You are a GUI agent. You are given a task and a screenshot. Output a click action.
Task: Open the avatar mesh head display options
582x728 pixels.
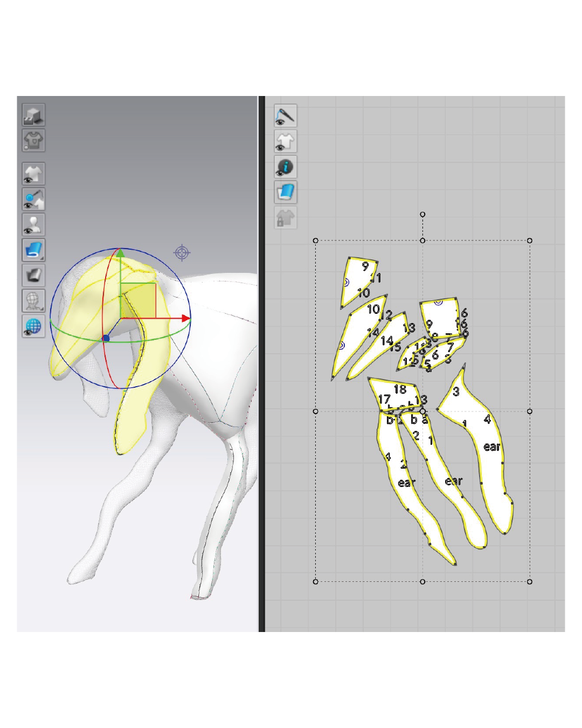33,300
